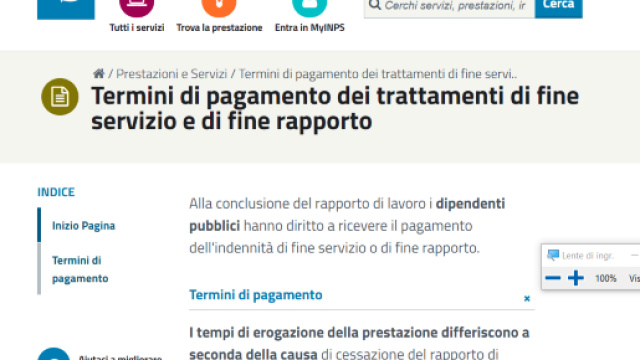Open the Magnifier views dropdown labelled Vis

(x=634, y=278)
